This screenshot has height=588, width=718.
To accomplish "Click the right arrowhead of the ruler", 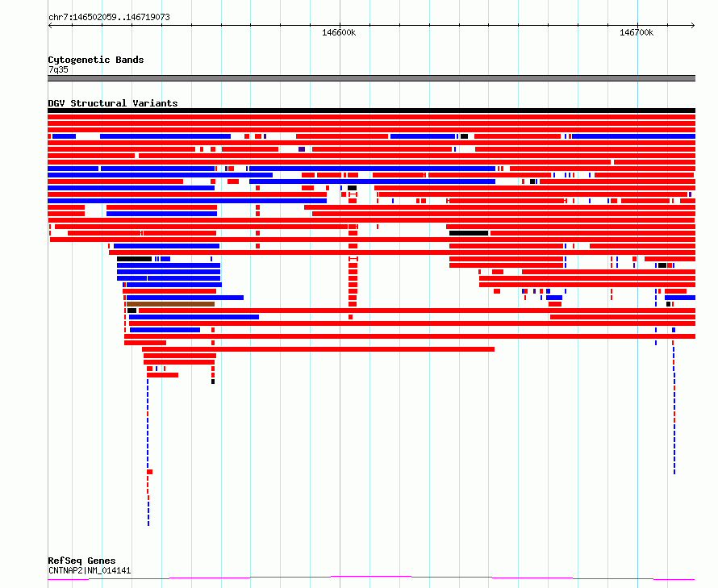I will (x=693, y=26).
